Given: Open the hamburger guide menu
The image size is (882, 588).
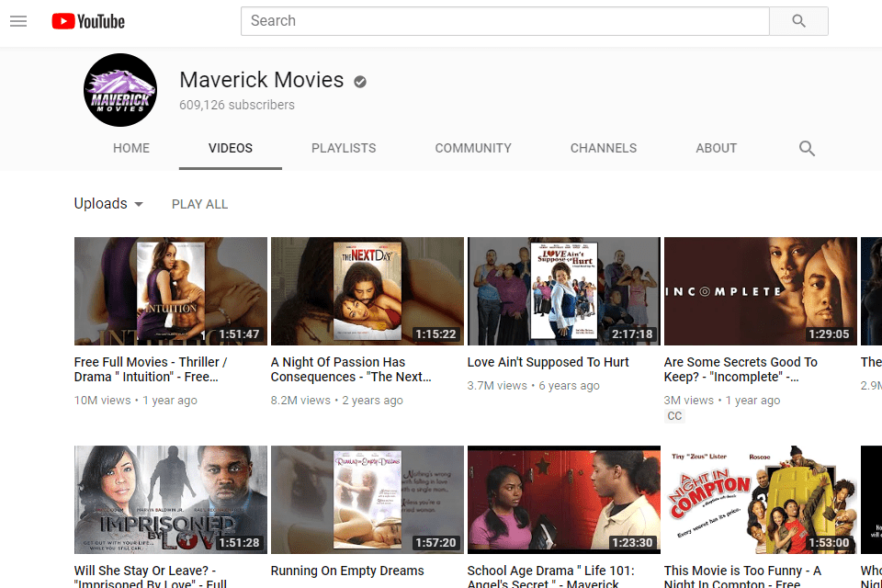Looking at the screenshot, I should click(18, 21).
